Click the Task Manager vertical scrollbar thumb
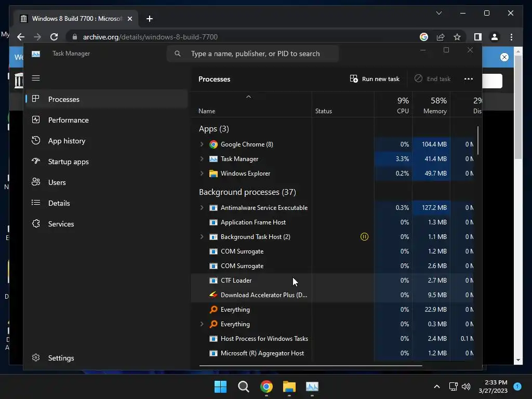Viewport: 532px width, 399px height. point(478,140)
